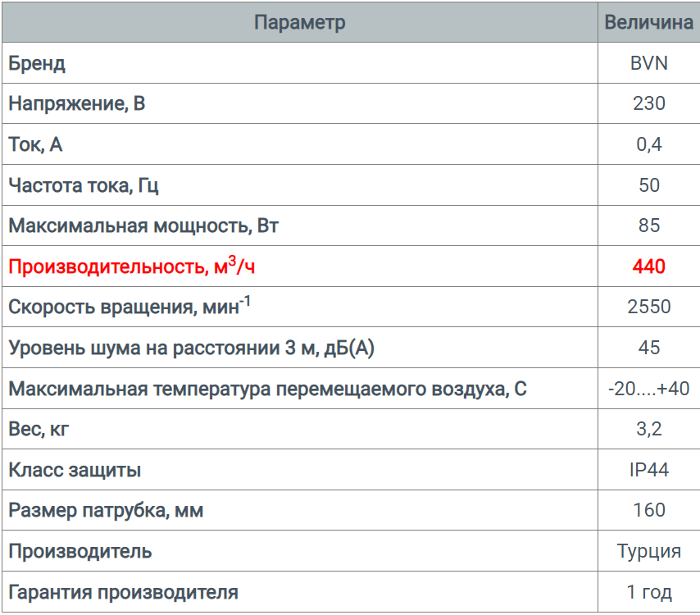Select 'Размер патрубка, мм' label

pyautogui.click(x=106, y=511)
